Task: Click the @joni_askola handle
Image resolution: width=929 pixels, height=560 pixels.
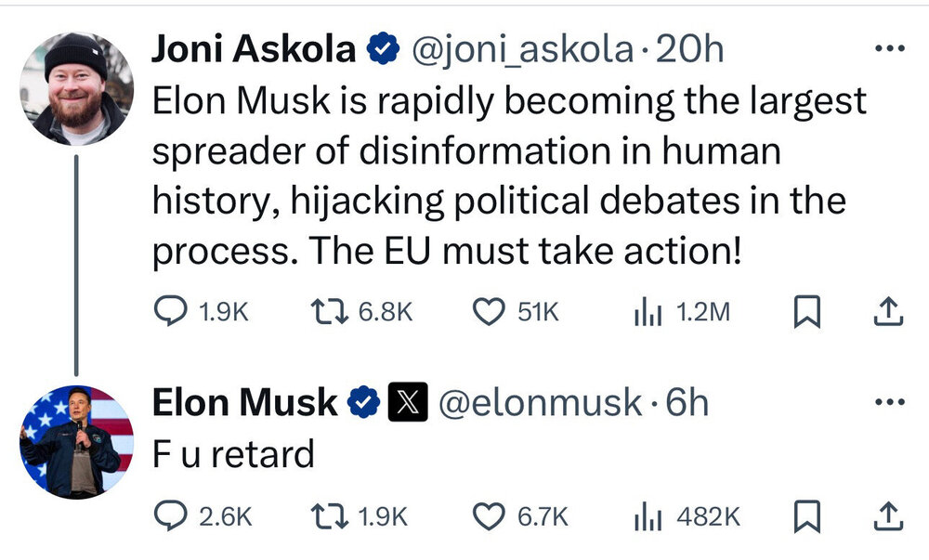Action: click(x=521, y=49)
